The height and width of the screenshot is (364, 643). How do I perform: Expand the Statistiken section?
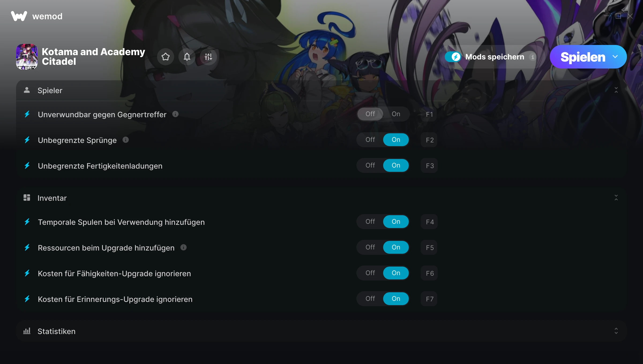[616, 331]
